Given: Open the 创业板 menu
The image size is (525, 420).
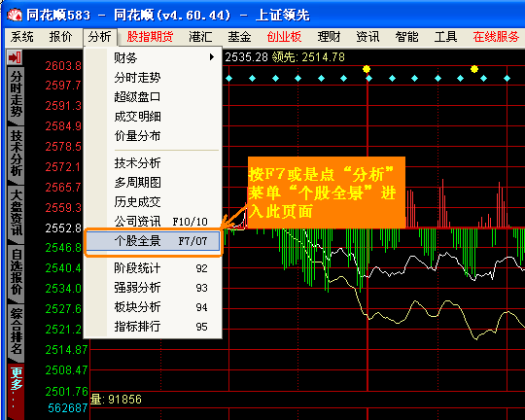Looking at the screenshot, I should pyautogui.click(x=284, y=37).
